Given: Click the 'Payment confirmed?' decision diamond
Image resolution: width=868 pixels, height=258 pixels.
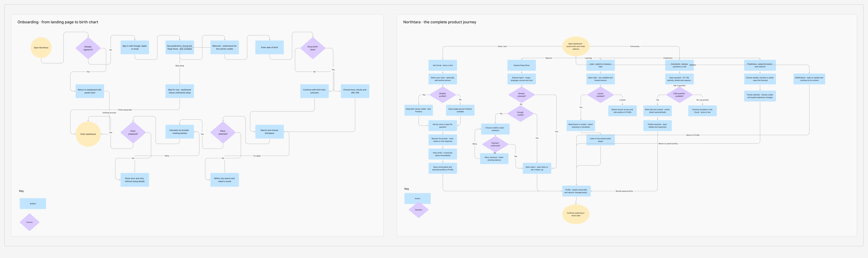Looking at the screenshot, I should click(495, 144).
